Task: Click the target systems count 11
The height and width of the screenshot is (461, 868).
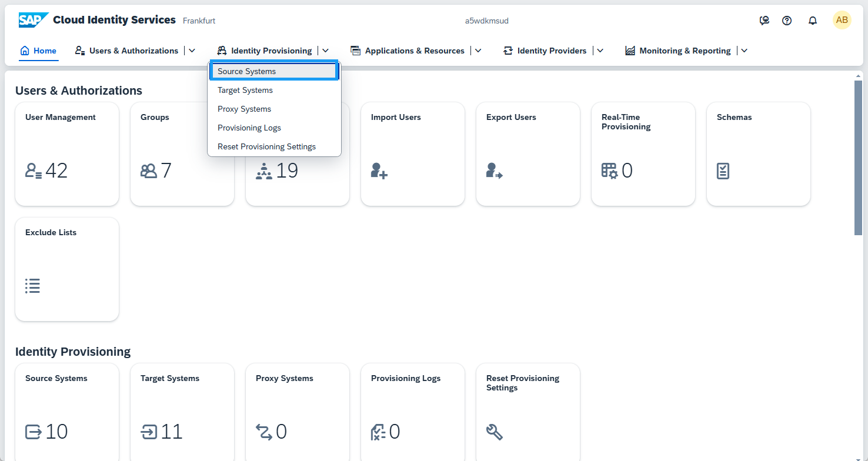Action: (171, 432)
